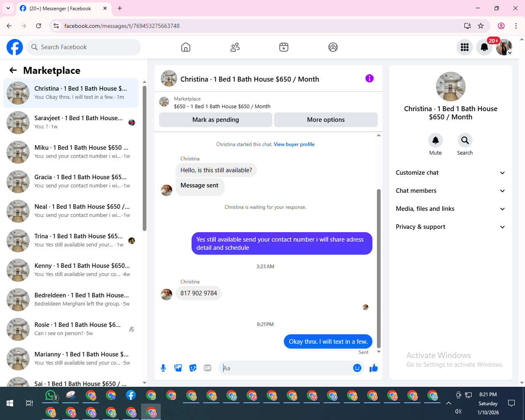Image resolution: width=525 pixels, height=420 pixels.
Task: Focus the Search Facebook field
Action: (84, 47)
